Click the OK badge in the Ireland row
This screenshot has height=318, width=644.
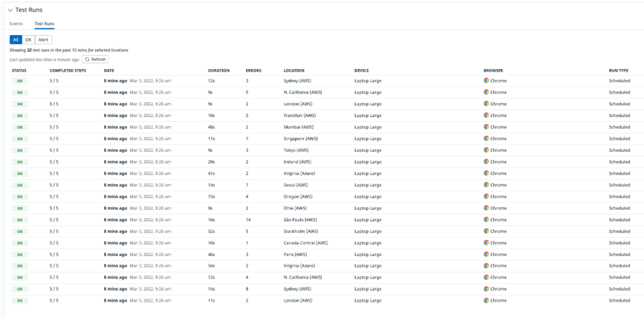[x=20, y=162]
